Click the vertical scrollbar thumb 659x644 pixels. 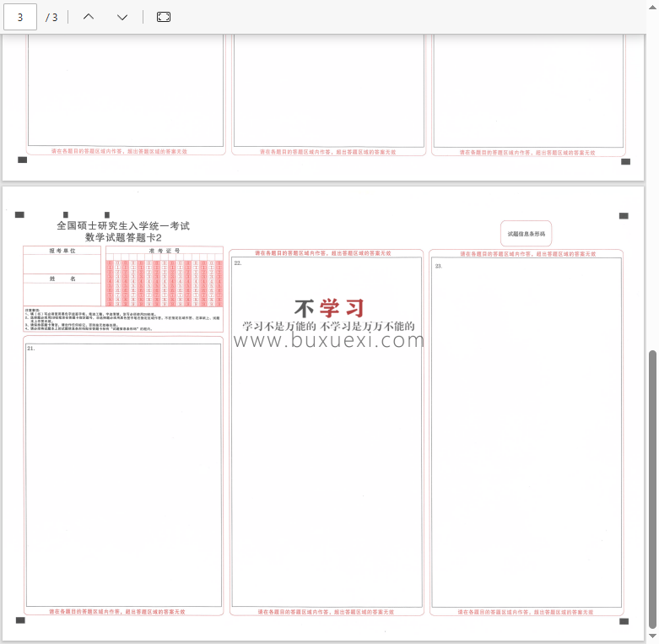coord(652,488)
